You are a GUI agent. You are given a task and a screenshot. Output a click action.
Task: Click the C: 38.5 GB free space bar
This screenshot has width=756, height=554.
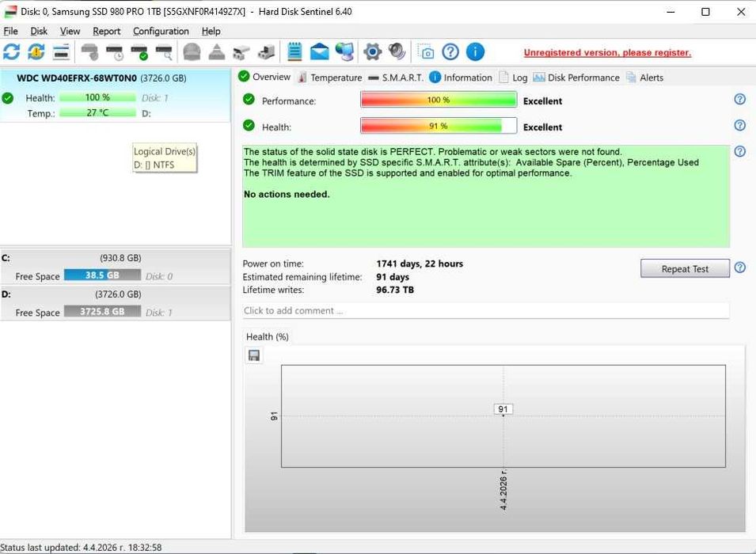(x=102, y=275)
